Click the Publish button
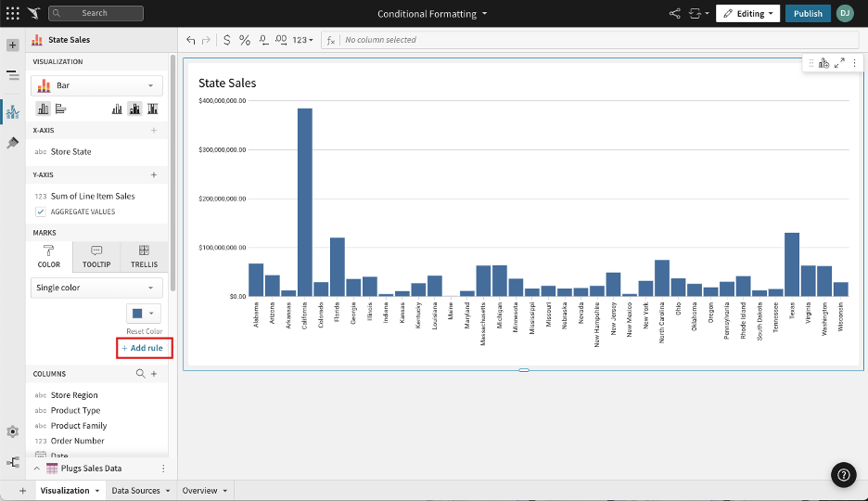868x501 pixels. pyautogui.click(x=808, y=14)
